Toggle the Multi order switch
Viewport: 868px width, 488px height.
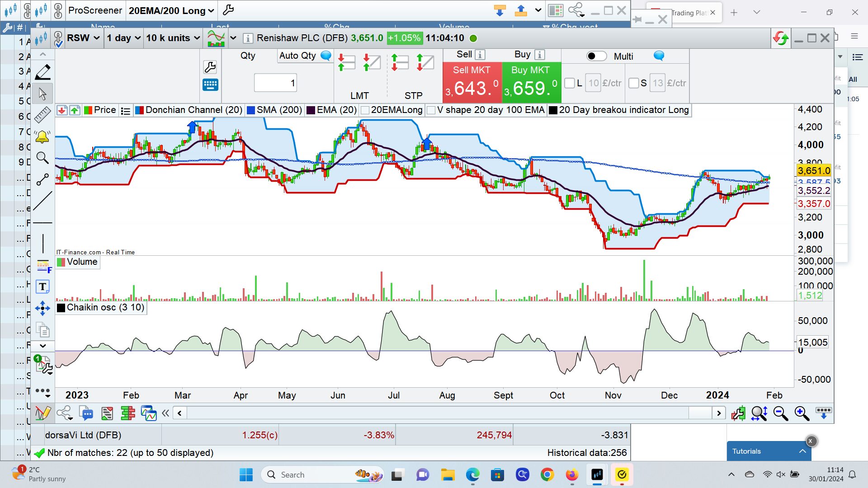(596, 56)
